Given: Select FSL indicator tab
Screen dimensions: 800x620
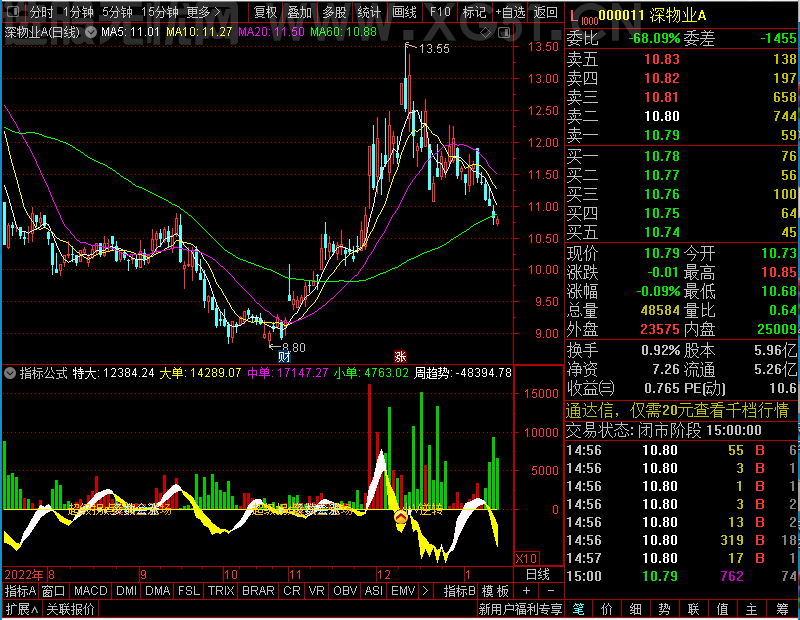Looking at the screenshot, I should tap(188, 591).
